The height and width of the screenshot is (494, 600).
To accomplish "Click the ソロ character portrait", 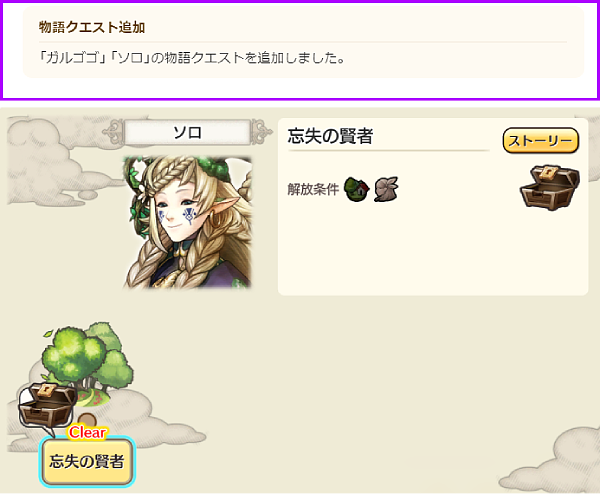I will 188,222.
